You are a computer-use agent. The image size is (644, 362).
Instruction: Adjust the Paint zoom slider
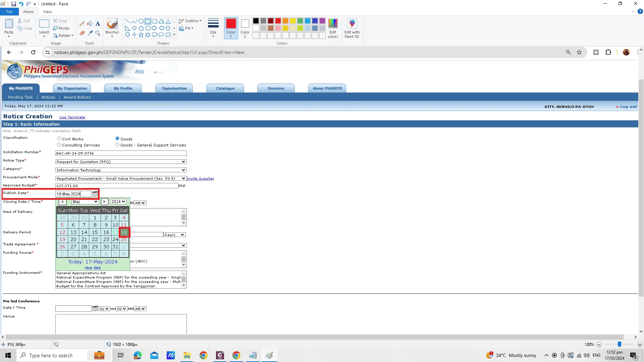pos(619,344)
